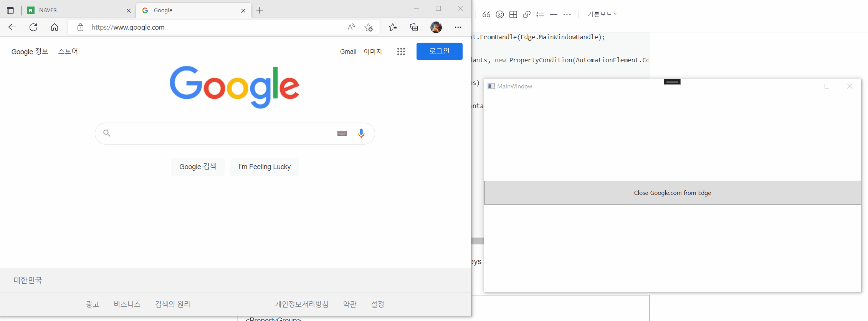
Task: Click the PropertyCondition code line
Action: (x=560, y=60)
